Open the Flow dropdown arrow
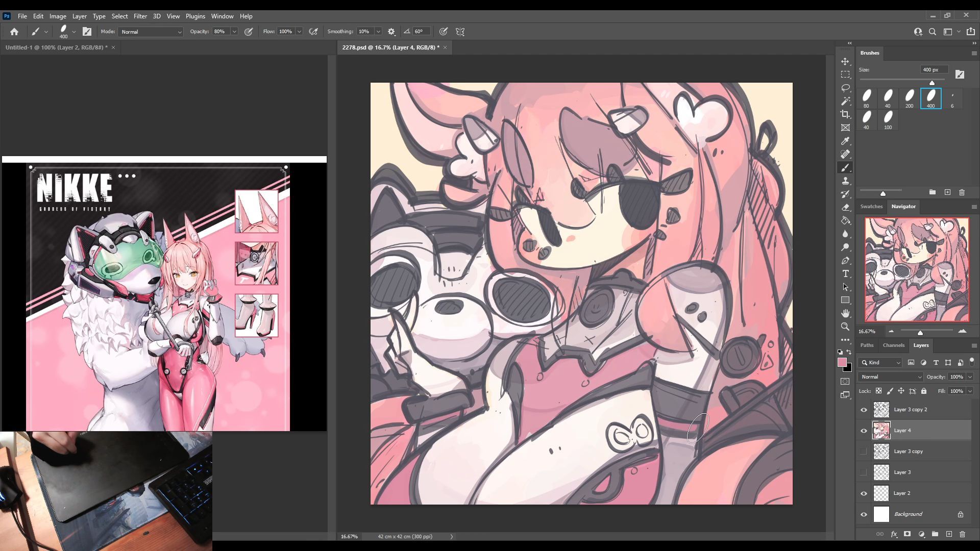The height and width of the screenshot is (551, 980). click(x=299, y=32)
